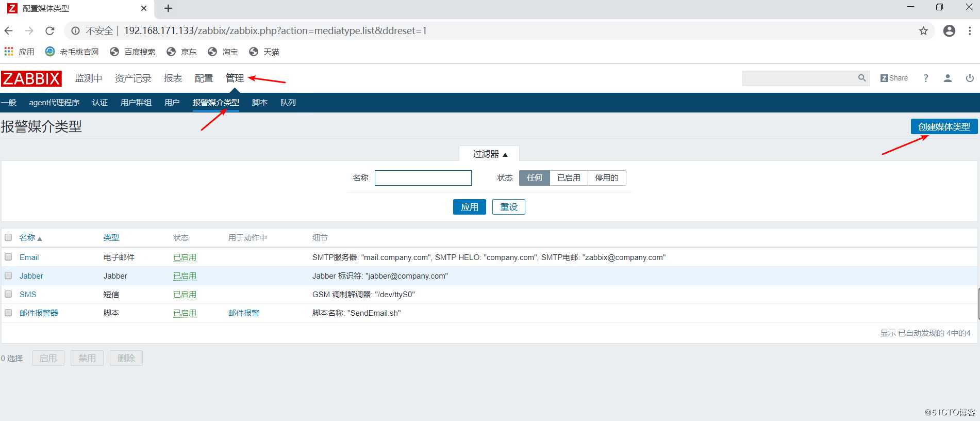Viewport: 980px width, 421px height.
Task: Go back with browser back arrow
Action: (9, 30)
